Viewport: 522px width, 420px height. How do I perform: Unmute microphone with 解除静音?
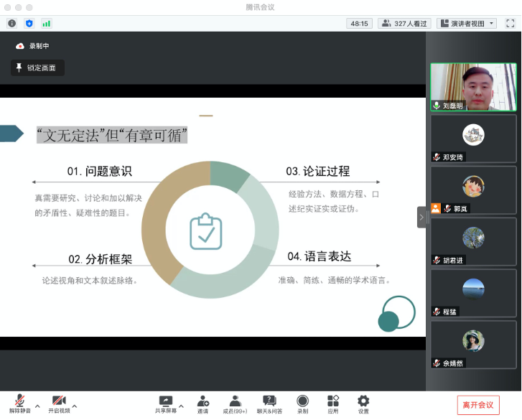20,403
